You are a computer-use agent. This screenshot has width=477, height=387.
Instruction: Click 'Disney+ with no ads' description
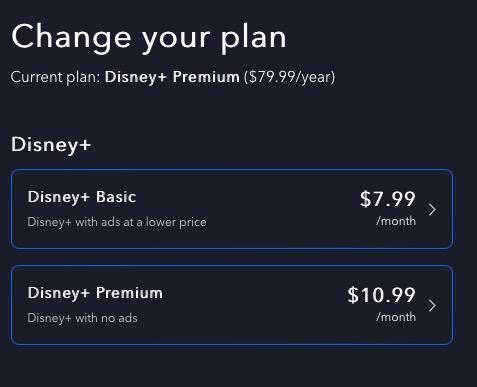click(x=82, y=318)
